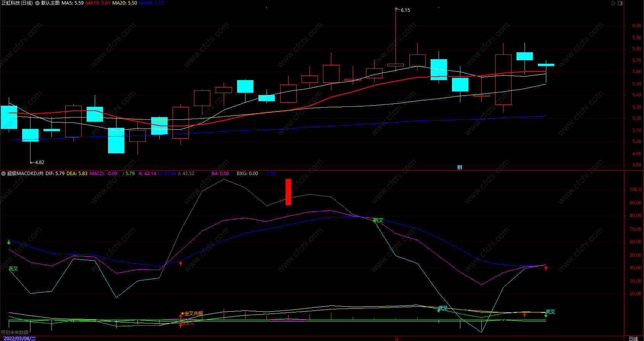
Task: Click the BXG: 0.00 readout
Action: click(x=247, y=174)
